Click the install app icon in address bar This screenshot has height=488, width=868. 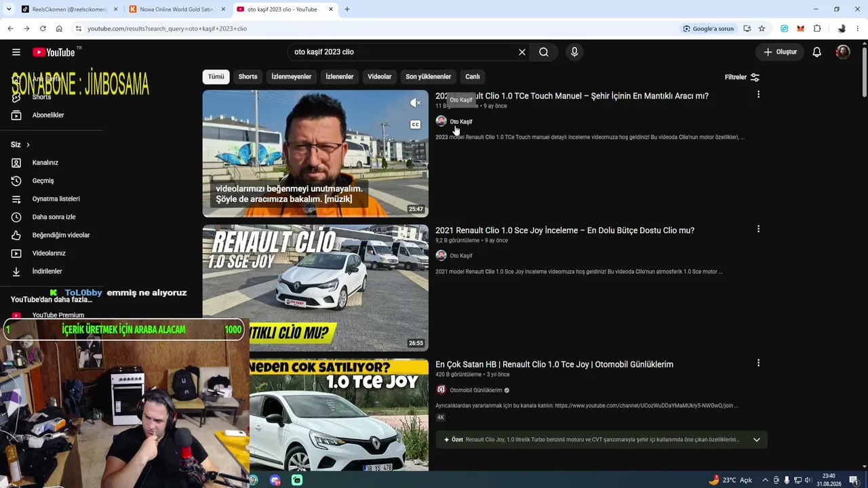747,28
